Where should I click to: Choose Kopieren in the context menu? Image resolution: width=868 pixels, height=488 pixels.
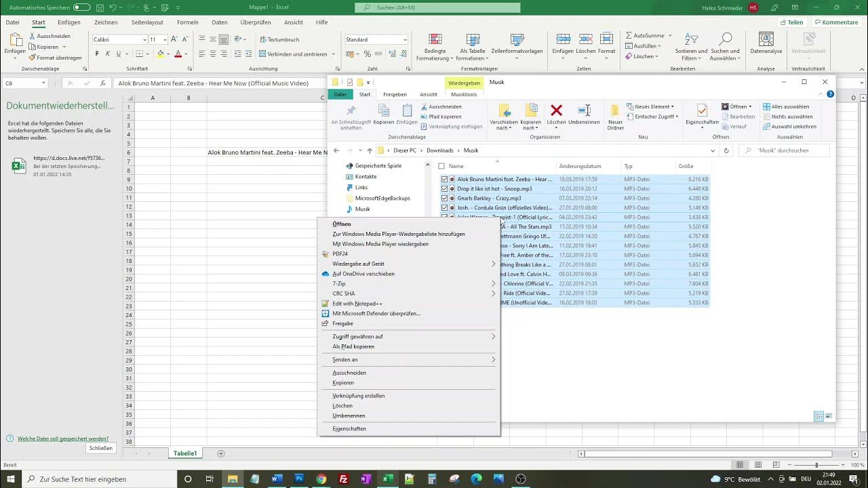click(343, 383)
